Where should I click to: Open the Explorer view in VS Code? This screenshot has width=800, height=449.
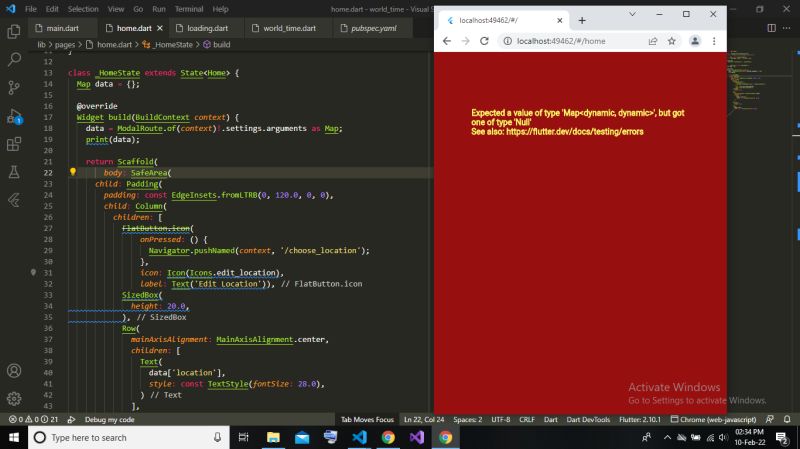14,32
